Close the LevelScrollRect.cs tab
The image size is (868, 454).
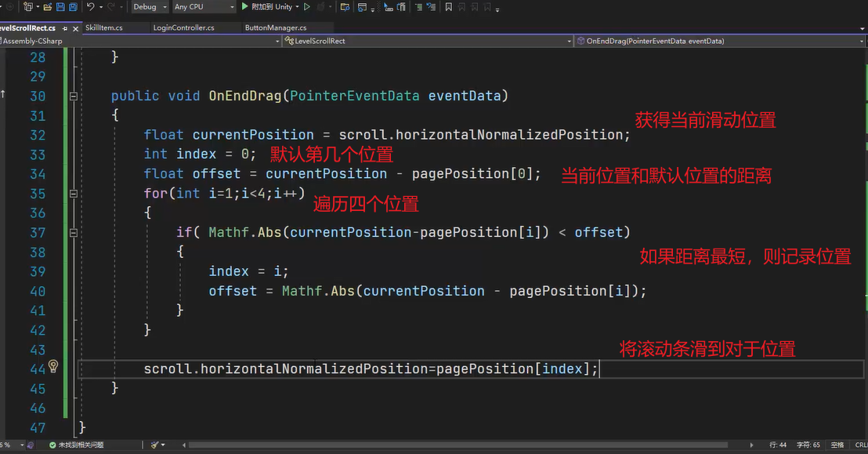tap(74, 27)
